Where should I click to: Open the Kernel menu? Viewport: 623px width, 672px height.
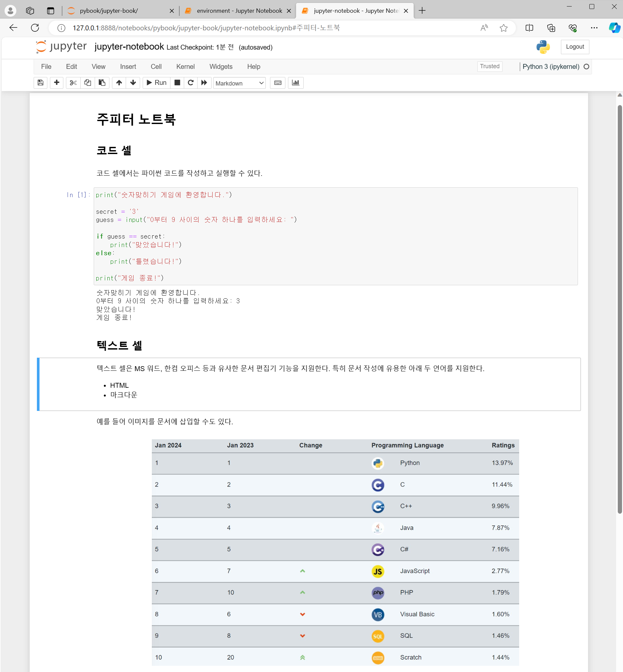coord(185,66)
